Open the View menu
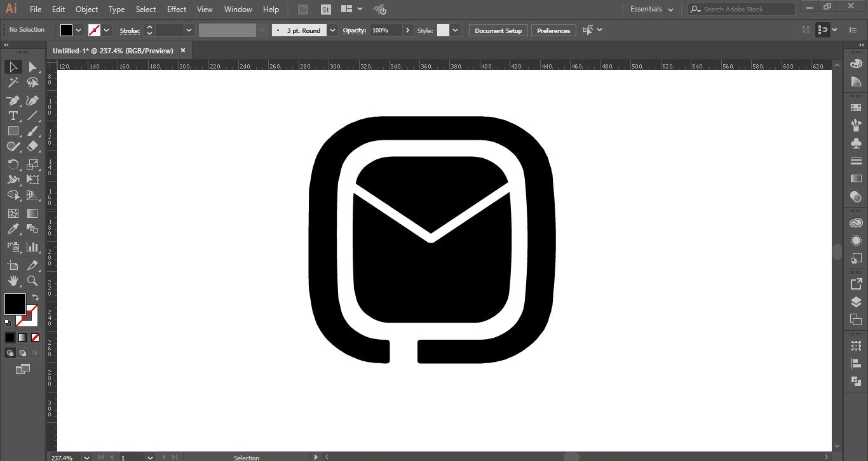Screen dimensions: 868x461 click(205, 10)
